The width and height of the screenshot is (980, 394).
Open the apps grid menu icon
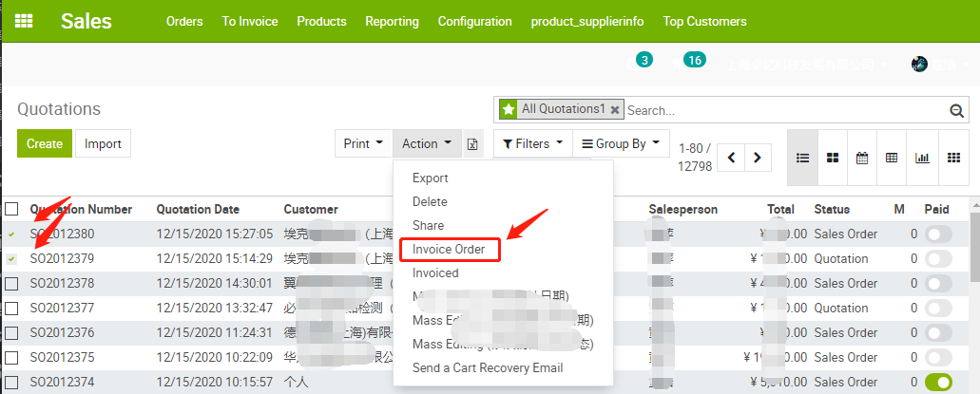[24, 21]
